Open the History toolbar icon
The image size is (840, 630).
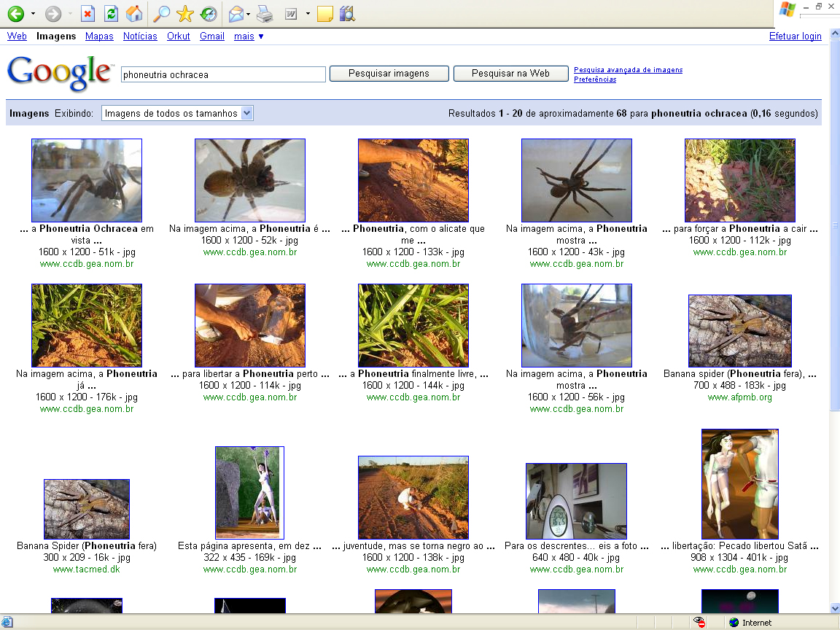pyautogui.click(x=209, y=14)
